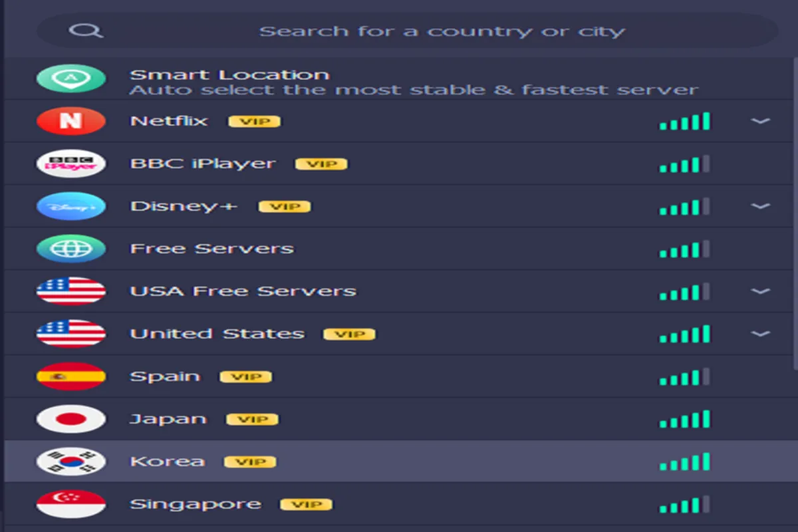Connect to the Japan label
This screenshot has width=798, height=532.
tap(168, 419)
